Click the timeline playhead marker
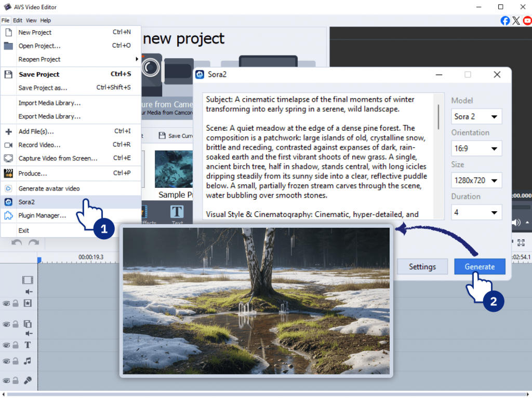 click(x=39, y=260)
